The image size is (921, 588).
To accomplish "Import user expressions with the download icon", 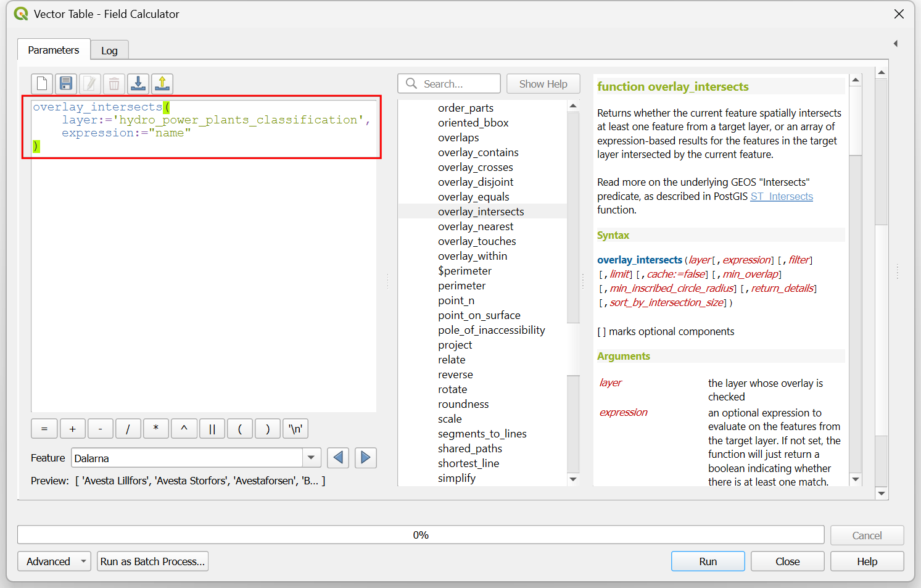I will [x=138, y=83].
